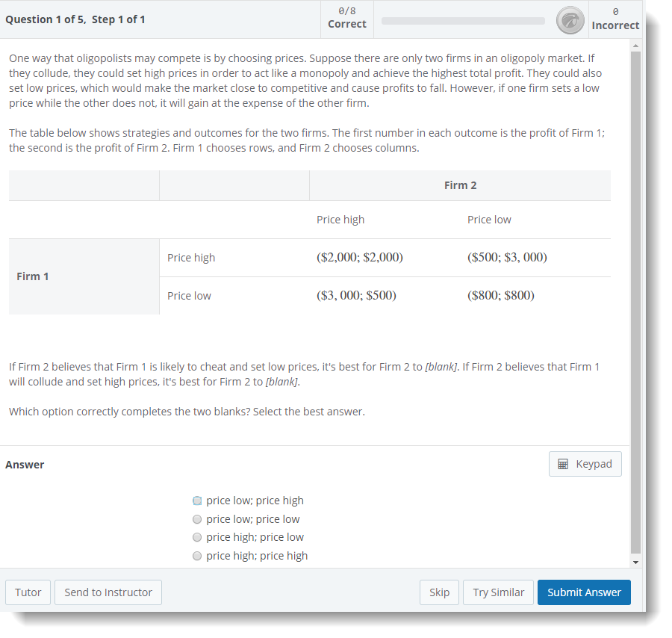Submit the answer
The image size is (672, 638).
(584, 592)
